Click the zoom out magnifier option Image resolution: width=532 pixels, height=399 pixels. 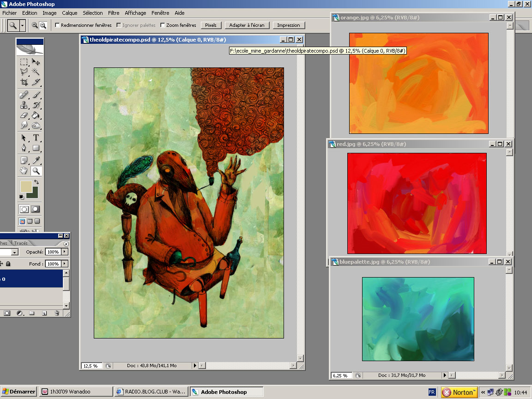pos(43,25)
